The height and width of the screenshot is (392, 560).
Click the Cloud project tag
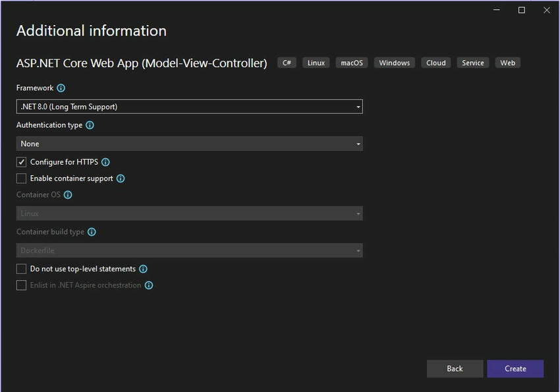pyautogui.click(x=435, y=63)
